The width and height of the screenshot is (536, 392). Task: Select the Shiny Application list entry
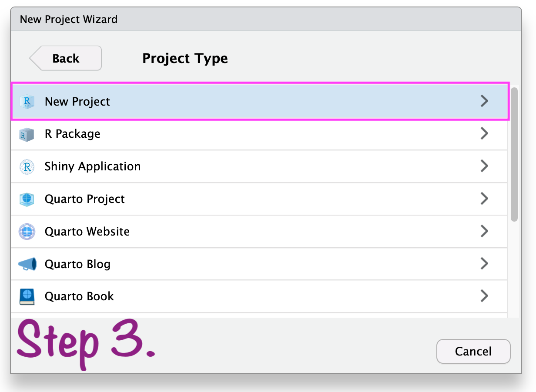93,166
